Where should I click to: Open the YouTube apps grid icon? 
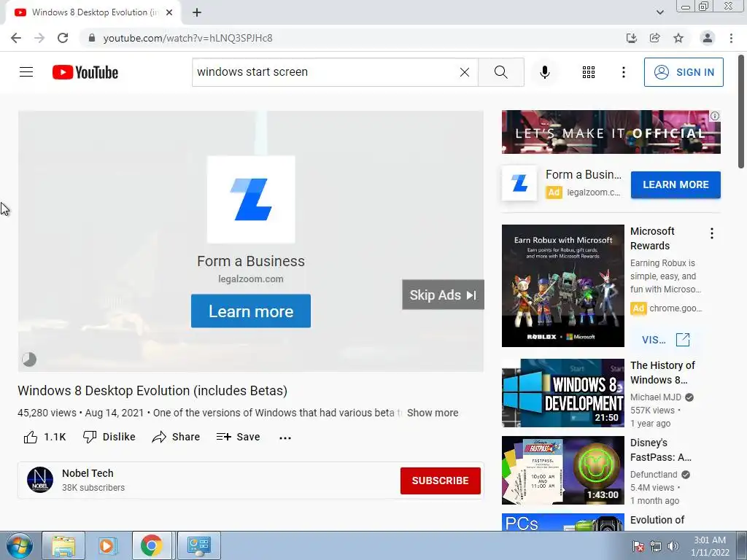coord(589,72)
